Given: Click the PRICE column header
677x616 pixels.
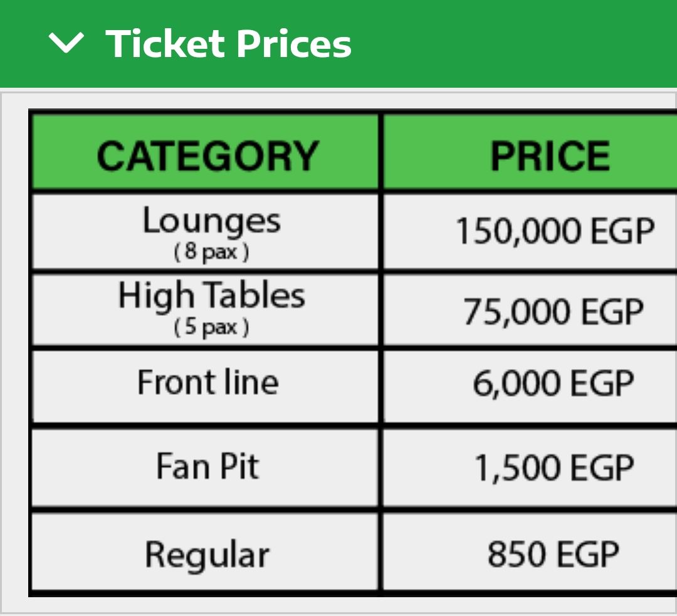Looking at the screenshot, I should (x=550, y=156).
